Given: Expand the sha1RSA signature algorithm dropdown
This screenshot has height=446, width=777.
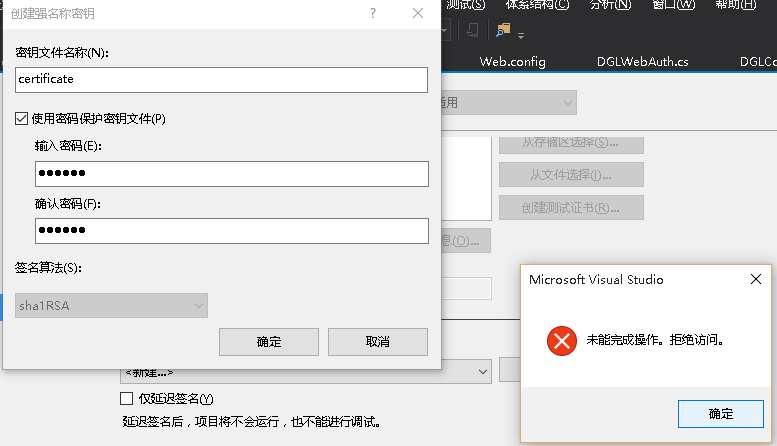Looking at the screenshot, I should pos(111,306).
